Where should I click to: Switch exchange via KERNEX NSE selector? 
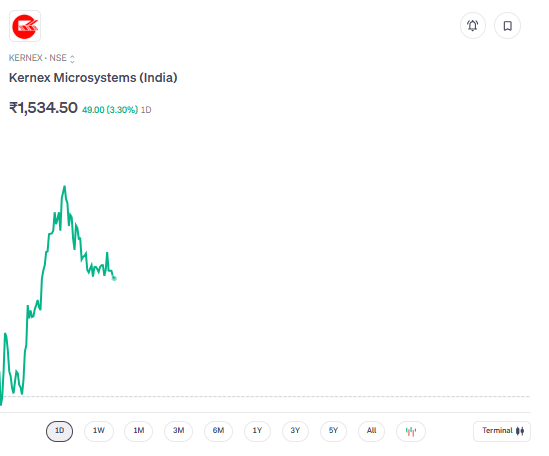tap(42, 58)
